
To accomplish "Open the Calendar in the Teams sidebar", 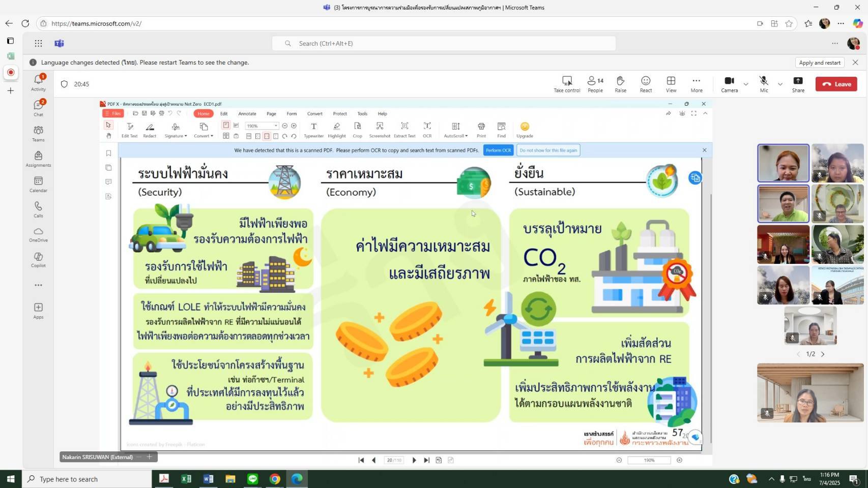I will click(x=38, y=184).
